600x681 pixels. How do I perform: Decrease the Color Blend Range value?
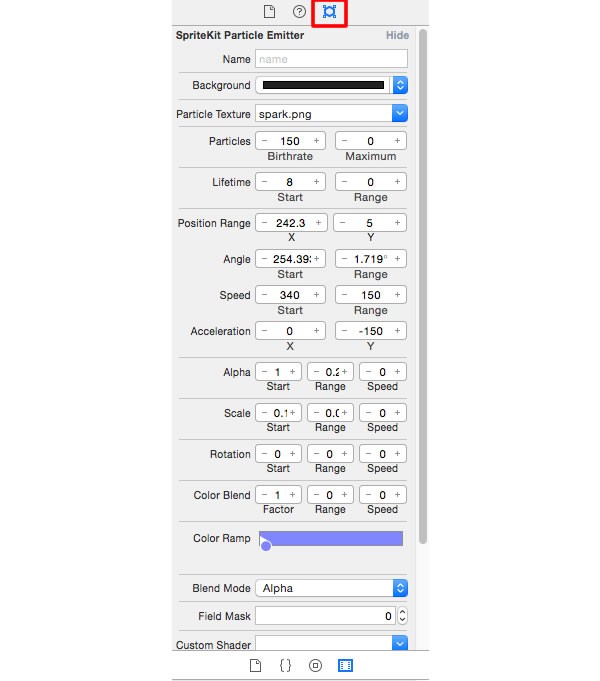[x=316, y=495]
